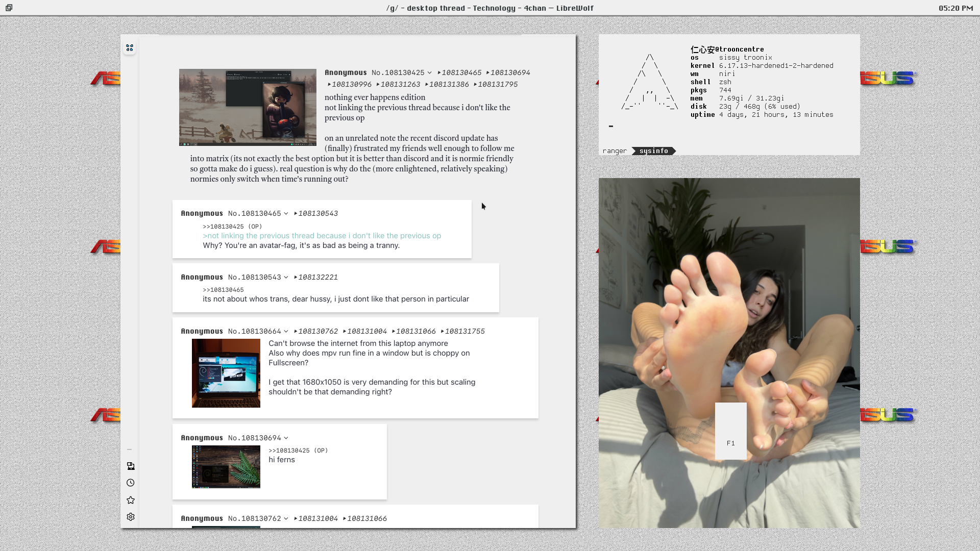Open history via the clock icon
Viewport: 980px width, 551px height.
(x=131, y=483)
